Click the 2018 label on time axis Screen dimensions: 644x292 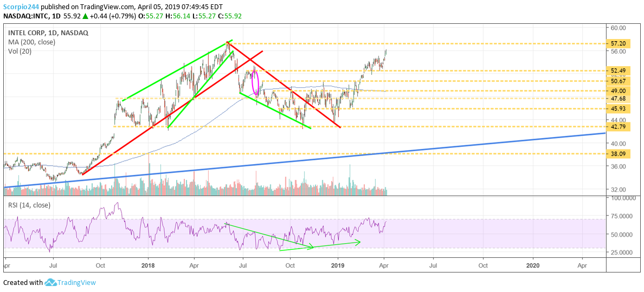147,265
